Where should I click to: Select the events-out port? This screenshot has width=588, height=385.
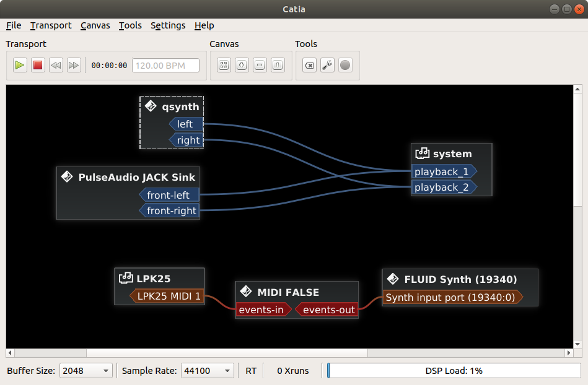tap(327, 309)
